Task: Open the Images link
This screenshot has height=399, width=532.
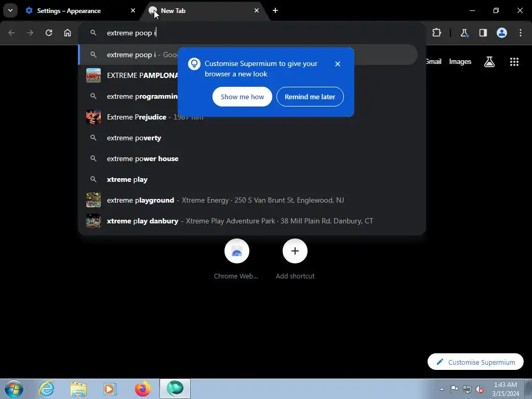Action: click(460, 61)
